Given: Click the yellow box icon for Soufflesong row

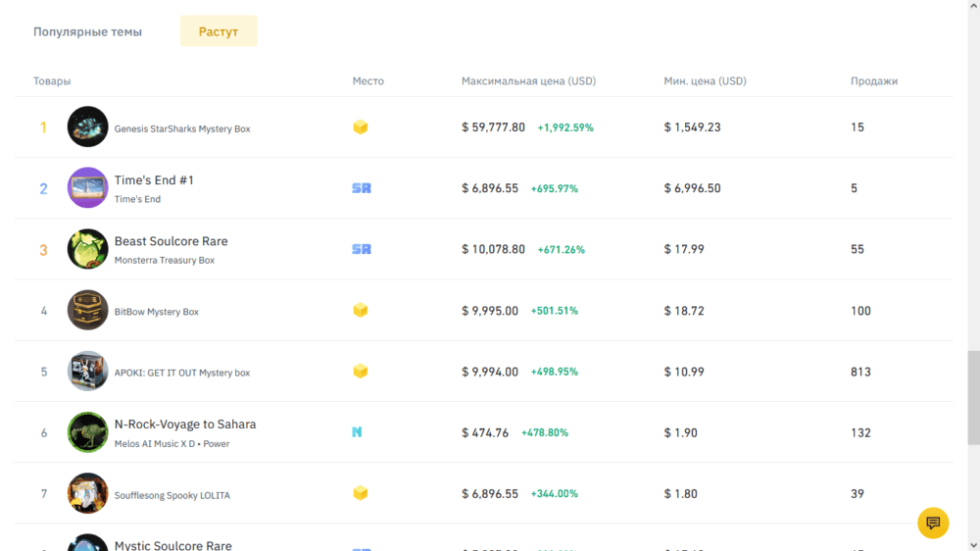Looking at the screenshot, I should point(361,493).
